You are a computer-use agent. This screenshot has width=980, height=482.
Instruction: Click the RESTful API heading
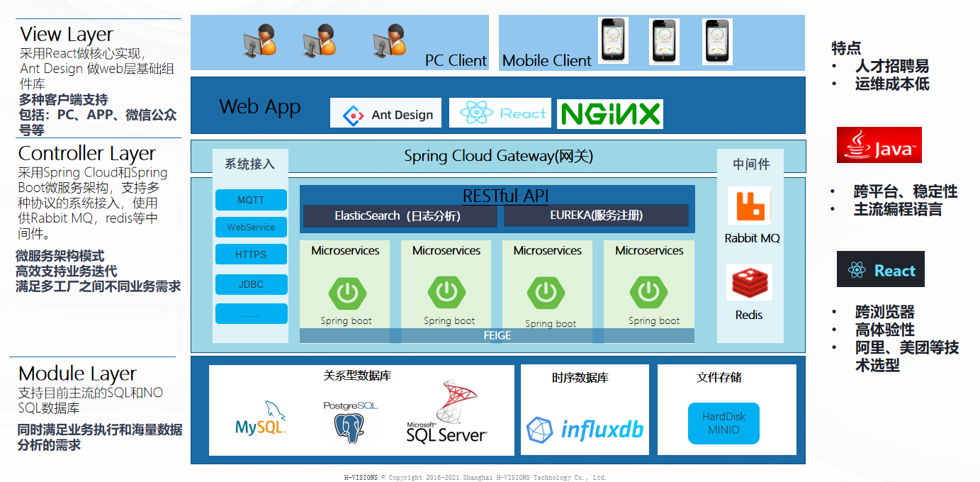click(x=505, y=196)
